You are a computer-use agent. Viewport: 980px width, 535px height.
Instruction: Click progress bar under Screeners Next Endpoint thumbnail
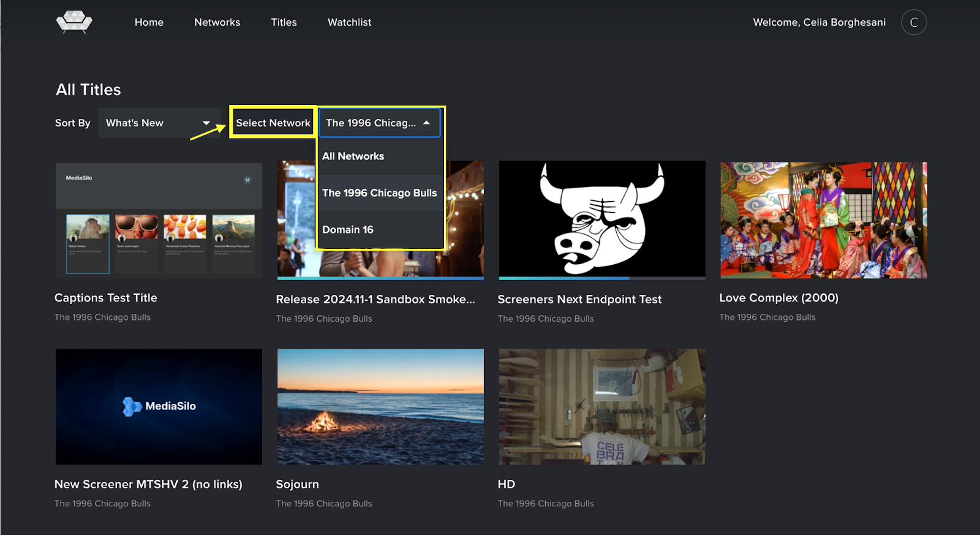pos(602,278)
